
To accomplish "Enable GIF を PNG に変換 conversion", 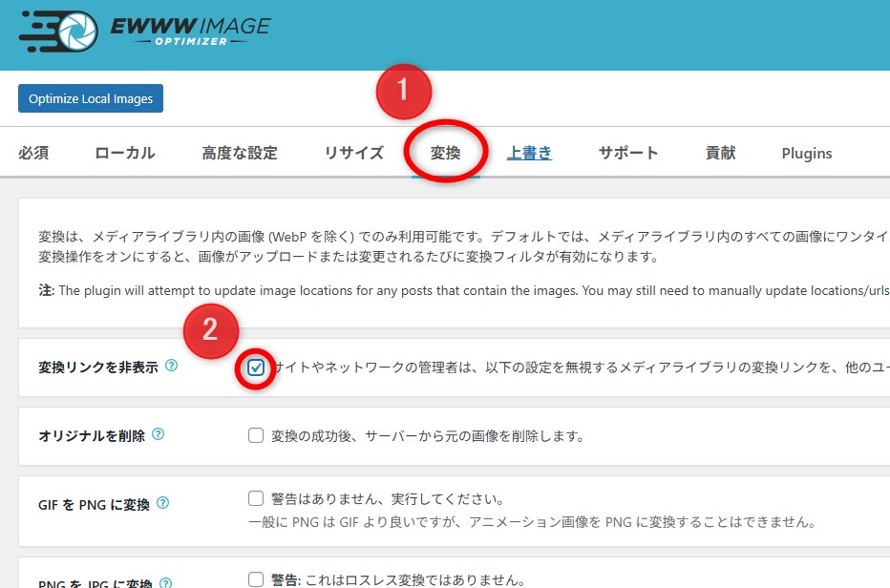I will coord(256,497).
